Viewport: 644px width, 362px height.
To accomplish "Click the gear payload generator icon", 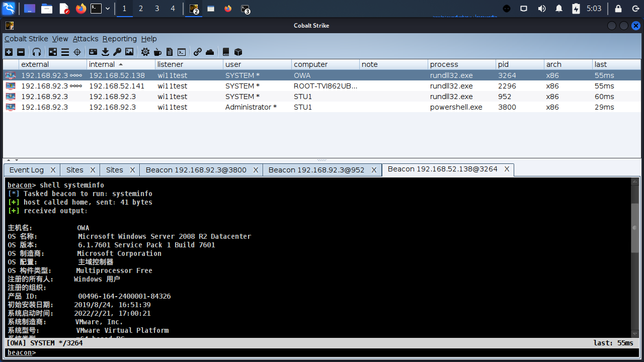I will [145, 52].
